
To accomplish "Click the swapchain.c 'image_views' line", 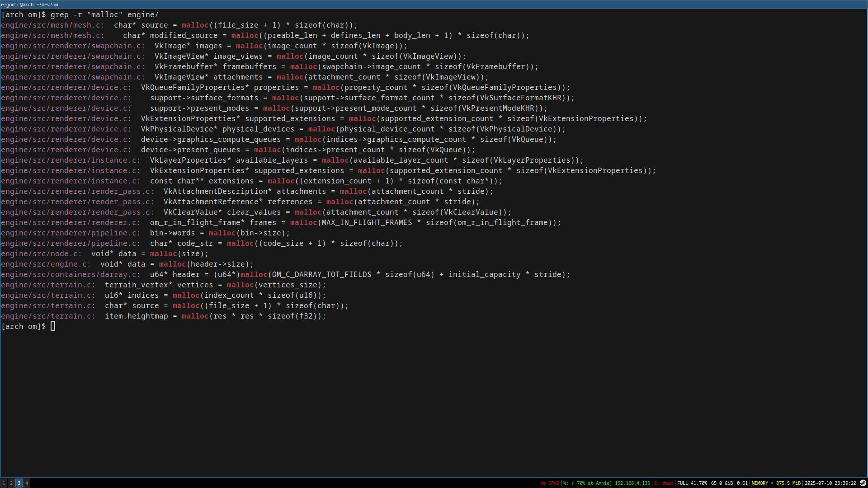I will 233,56.
